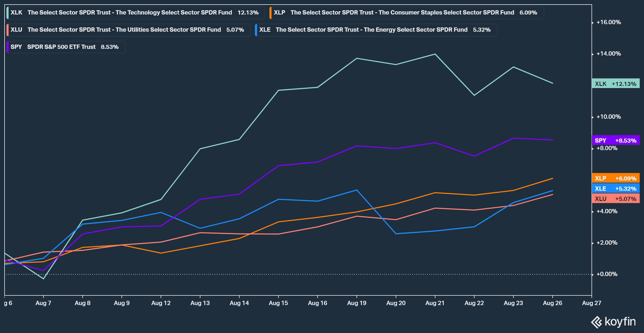Viewport: 644px width, 333px height.
Task: Click the +16.00% y-axis label
Action: coord(609,22)
